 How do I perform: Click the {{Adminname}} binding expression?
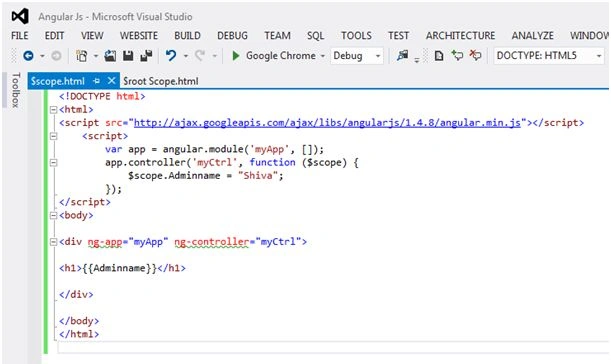(x=119, y=268)
